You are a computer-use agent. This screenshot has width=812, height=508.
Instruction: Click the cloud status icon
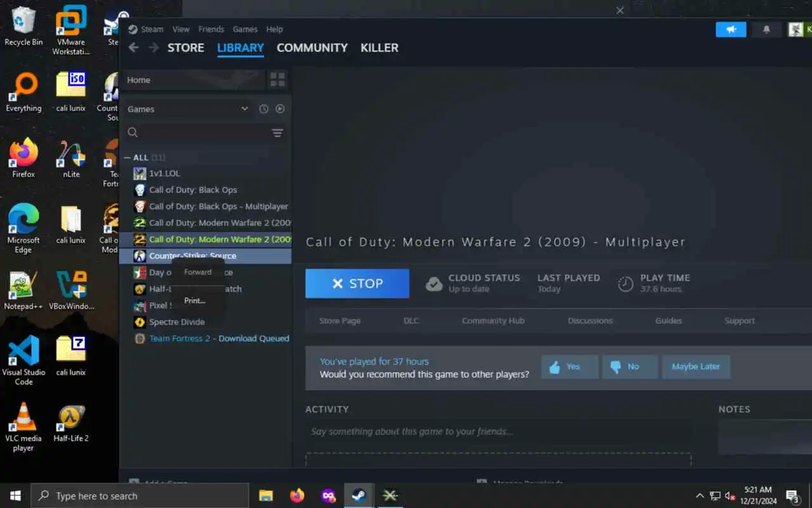[x=434, y=284]
